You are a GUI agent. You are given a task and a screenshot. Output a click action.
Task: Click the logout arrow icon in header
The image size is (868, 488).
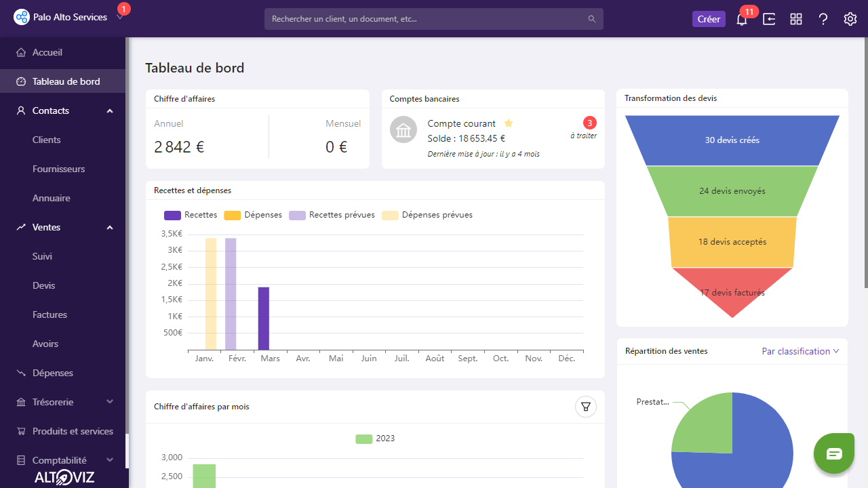[769, 19]
